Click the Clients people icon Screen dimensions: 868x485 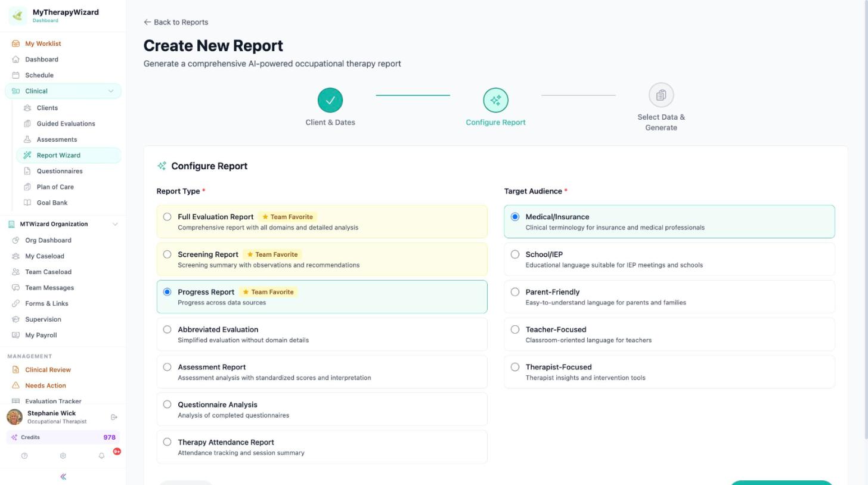[x=27, y=108]
